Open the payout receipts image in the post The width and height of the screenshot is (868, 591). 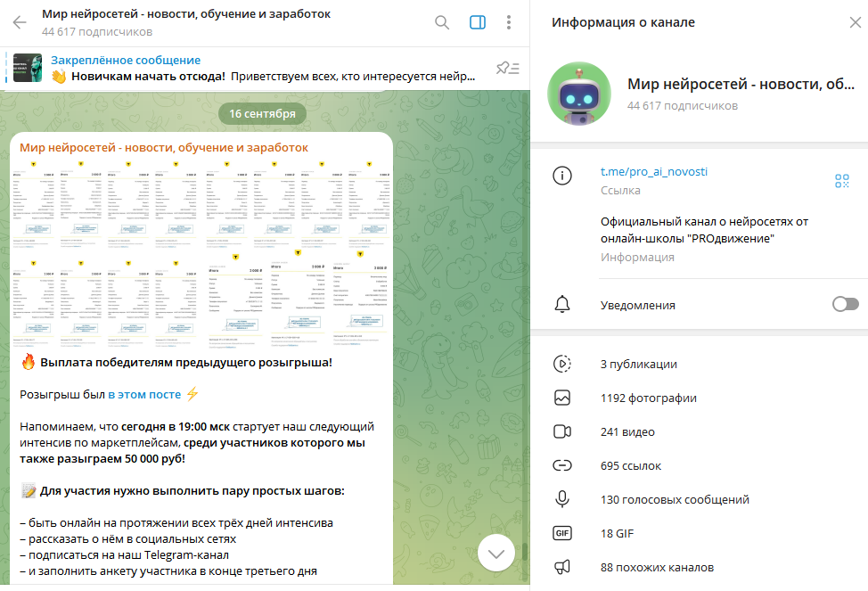(201, 254)
